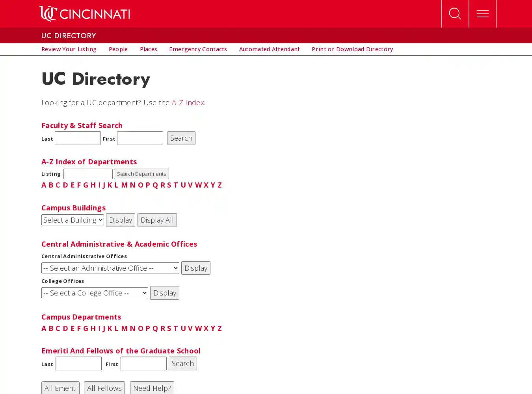Select letter L under Campus Departments

point(116,328)
